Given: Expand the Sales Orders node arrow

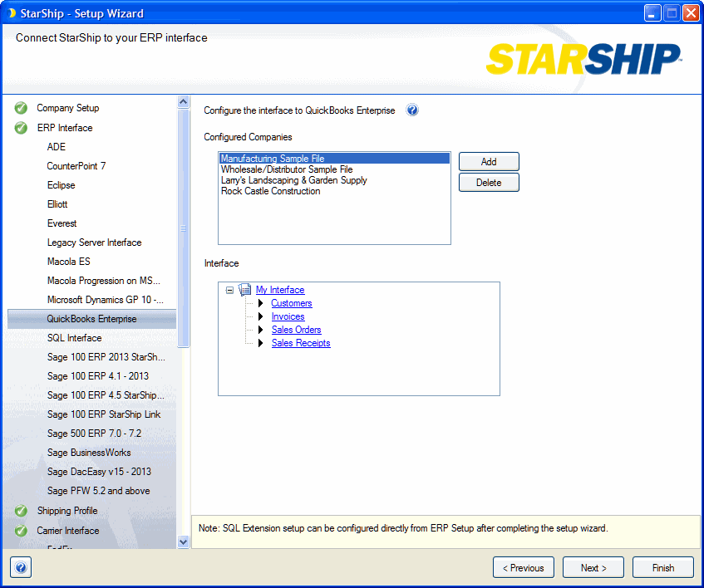Looking at the screenshot, I should pos(260,330).
